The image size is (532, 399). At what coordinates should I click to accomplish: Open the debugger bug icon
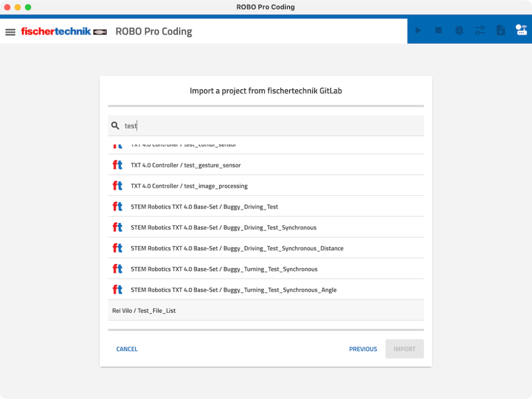pyautogui.click(x=459, y=31)
